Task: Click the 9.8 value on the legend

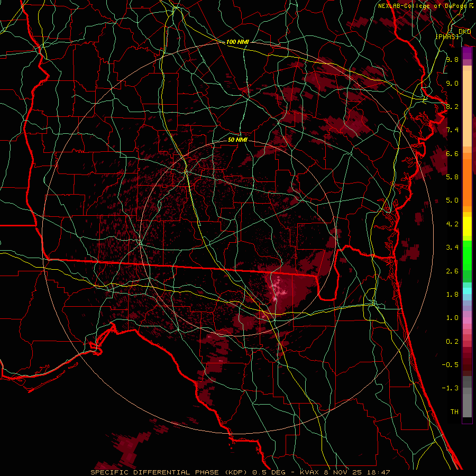Action: (x=452, y=60)
